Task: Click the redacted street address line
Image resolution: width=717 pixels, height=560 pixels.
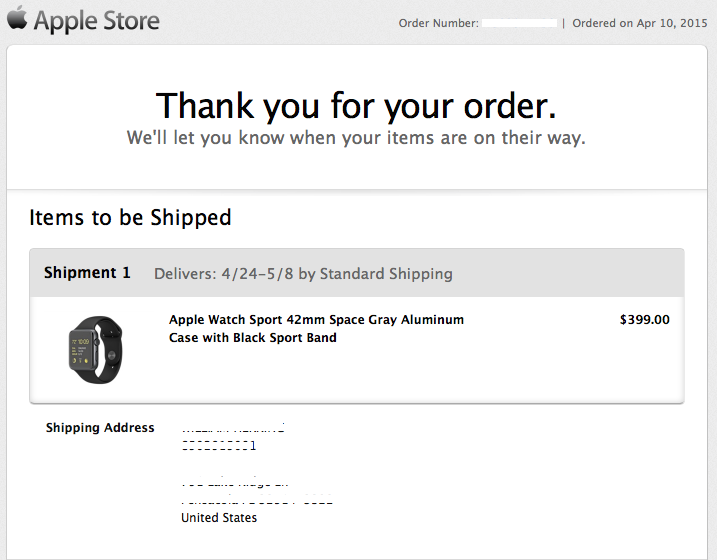Action: 235,482
